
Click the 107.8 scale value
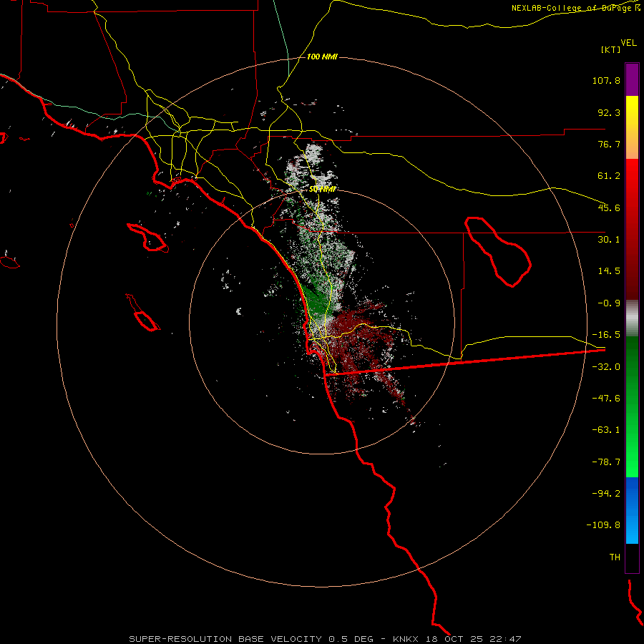tap(606, 80)
